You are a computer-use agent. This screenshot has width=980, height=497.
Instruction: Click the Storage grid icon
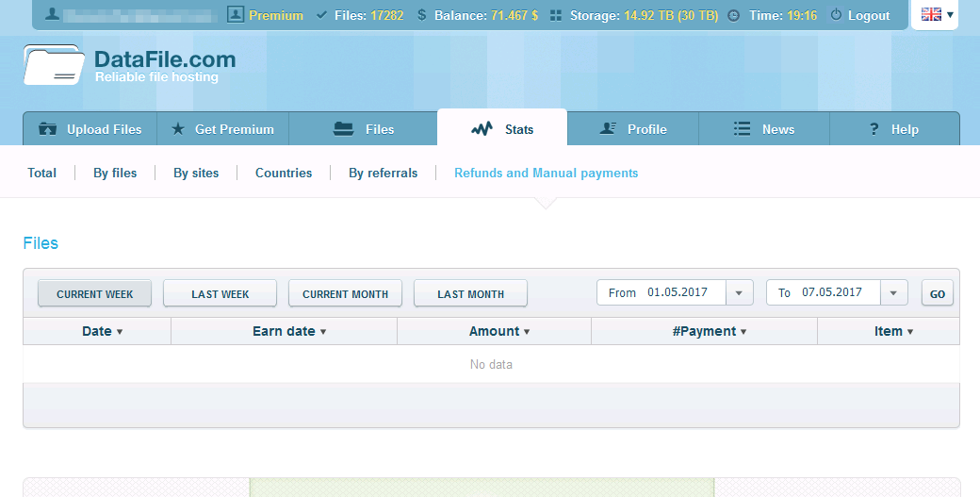tap(555, 15)
